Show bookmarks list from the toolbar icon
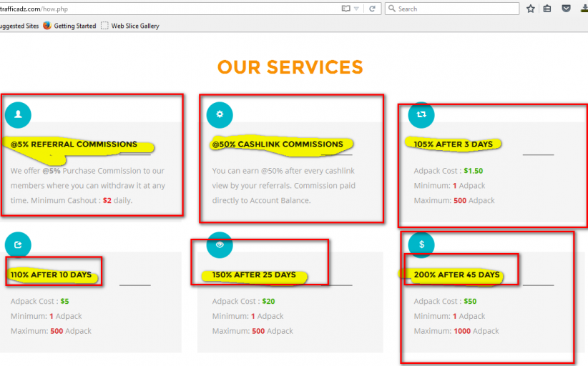This screenshot has height=366, width=588. pyautogui.click(x=547, y=9)
